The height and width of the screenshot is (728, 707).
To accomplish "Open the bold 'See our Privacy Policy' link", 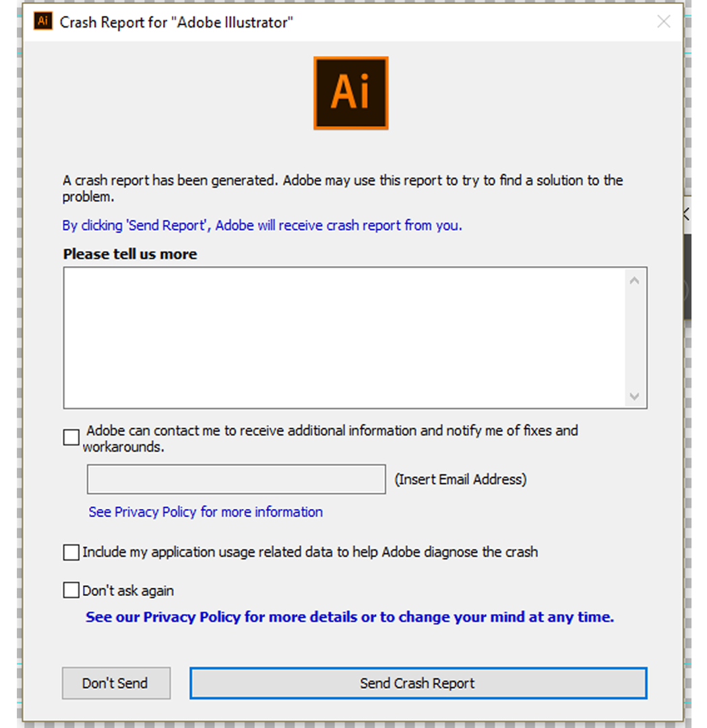I will coord(350,617).
